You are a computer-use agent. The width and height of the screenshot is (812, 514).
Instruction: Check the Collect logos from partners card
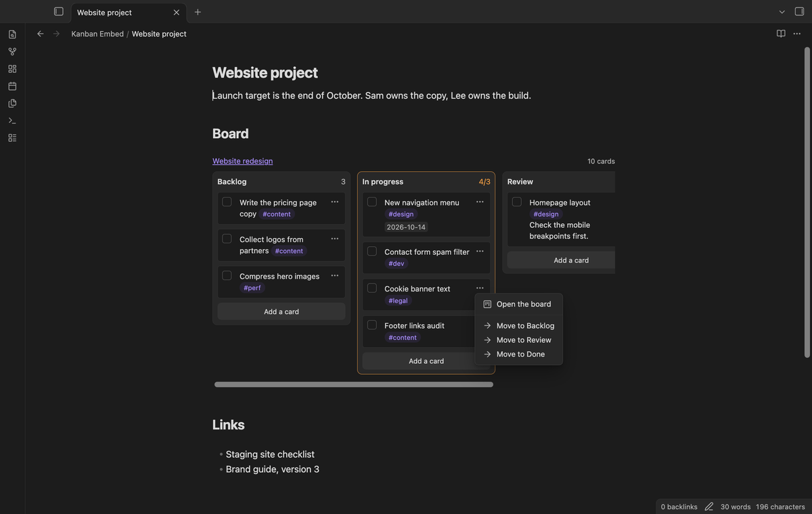227,239
